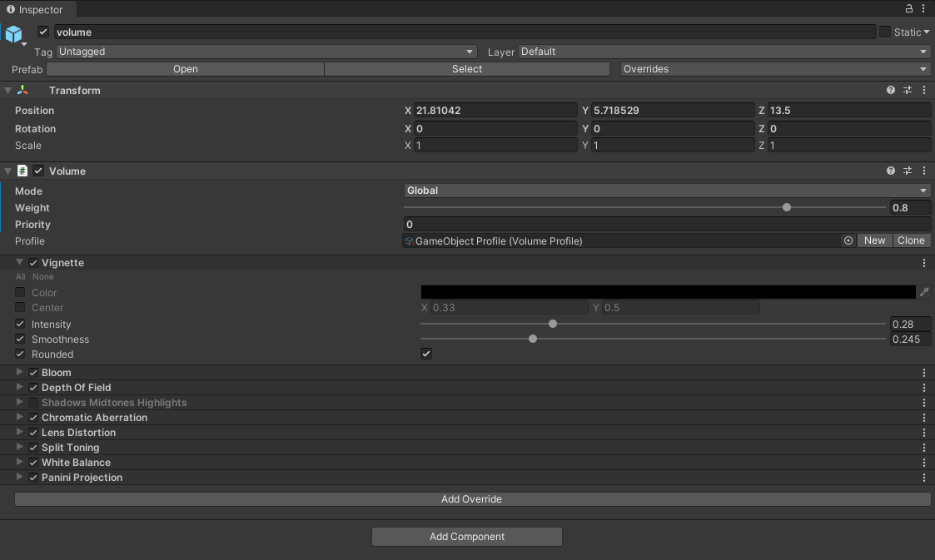Open the Inspector window options menu
Viewport: 935px width, 560px height.
(x=924, y=7)
